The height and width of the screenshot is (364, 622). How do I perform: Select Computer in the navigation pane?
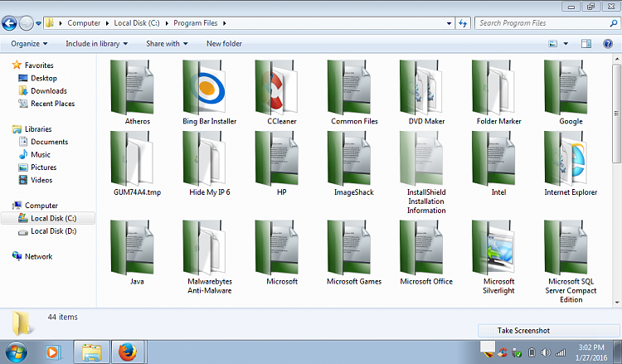coord(41,206)
